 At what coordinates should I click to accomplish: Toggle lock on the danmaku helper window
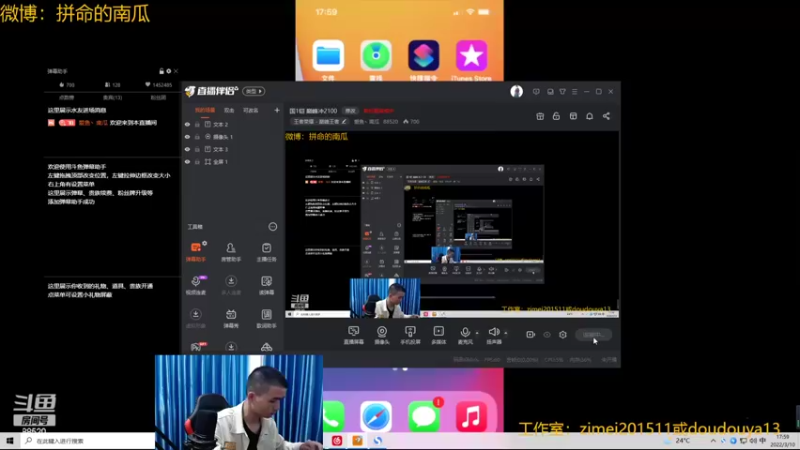(161, 71)
